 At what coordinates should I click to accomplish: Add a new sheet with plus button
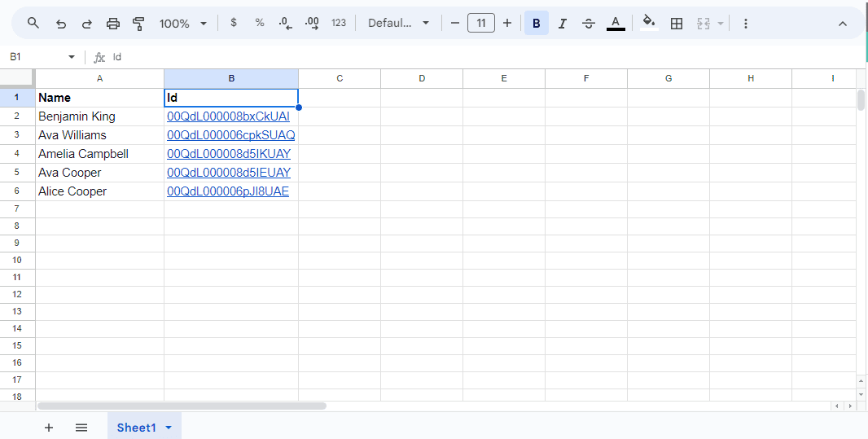coord(49,428)
